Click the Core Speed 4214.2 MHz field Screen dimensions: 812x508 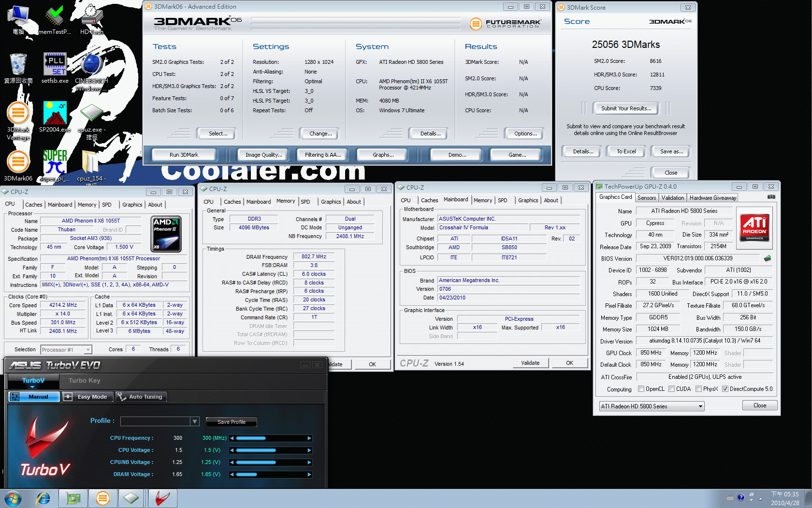coord(63,305)
